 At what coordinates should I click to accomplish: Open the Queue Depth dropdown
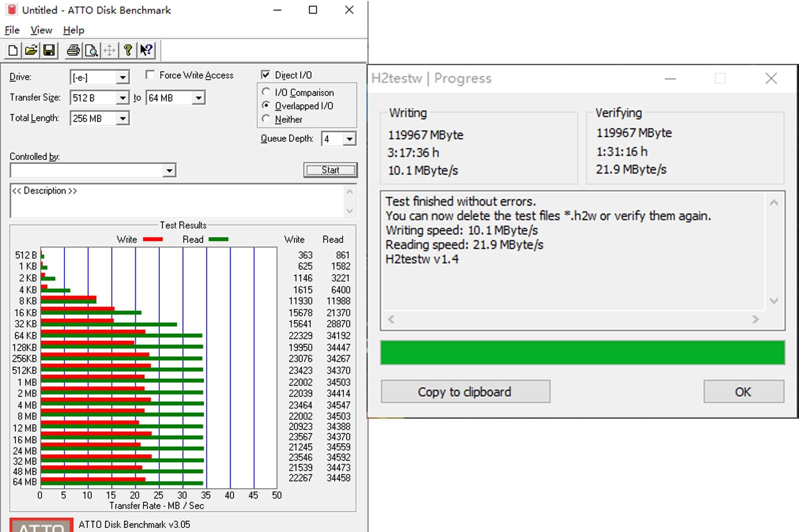350,139
